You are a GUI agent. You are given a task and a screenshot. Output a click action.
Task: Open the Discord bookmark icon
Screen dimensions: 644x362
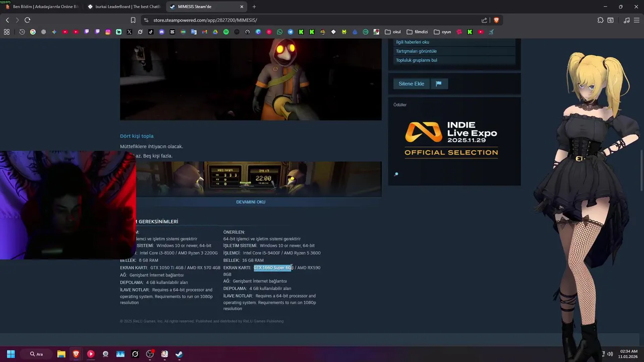[162, 32]
